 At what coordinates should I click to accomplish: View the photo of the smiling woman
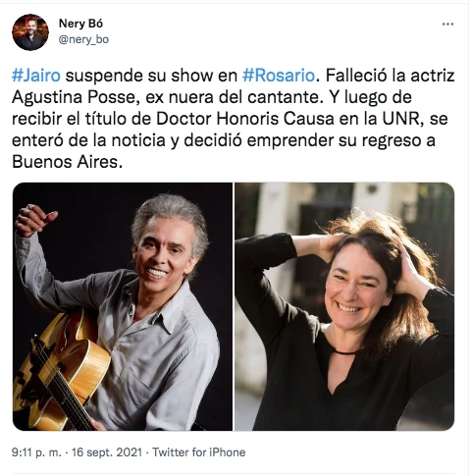(344, 306)
